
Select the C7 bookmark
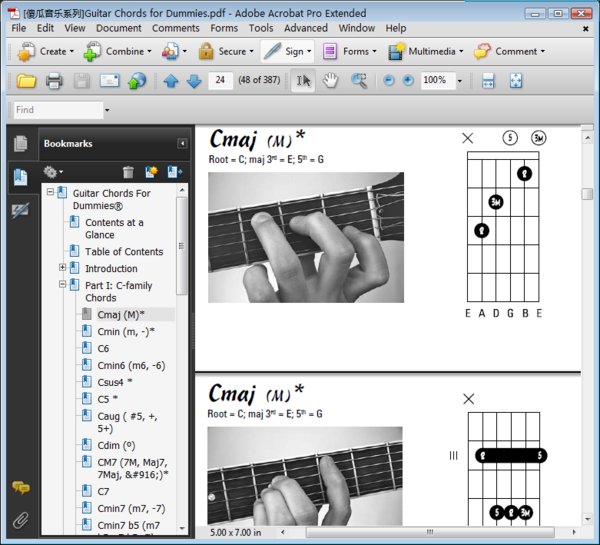103,491
